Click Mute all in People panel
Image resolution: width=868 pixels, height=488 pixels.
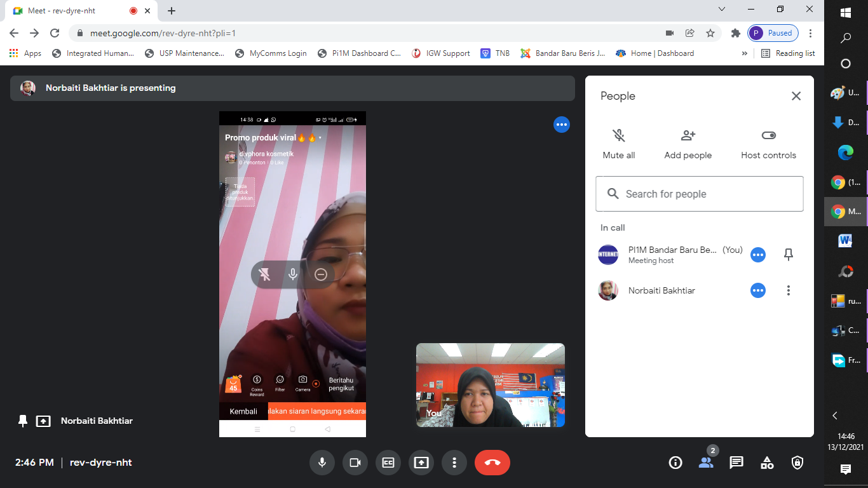click(618, 144)
